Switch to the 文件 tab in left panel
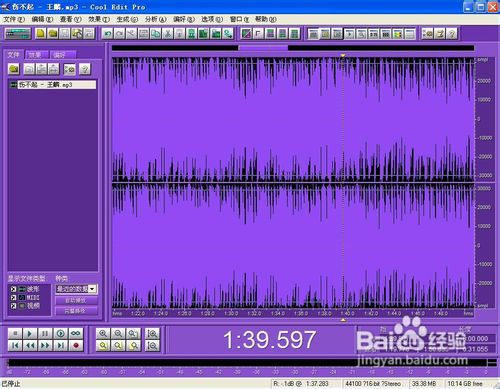This screenshot has height=389, width=500. (x=14, y=55)
